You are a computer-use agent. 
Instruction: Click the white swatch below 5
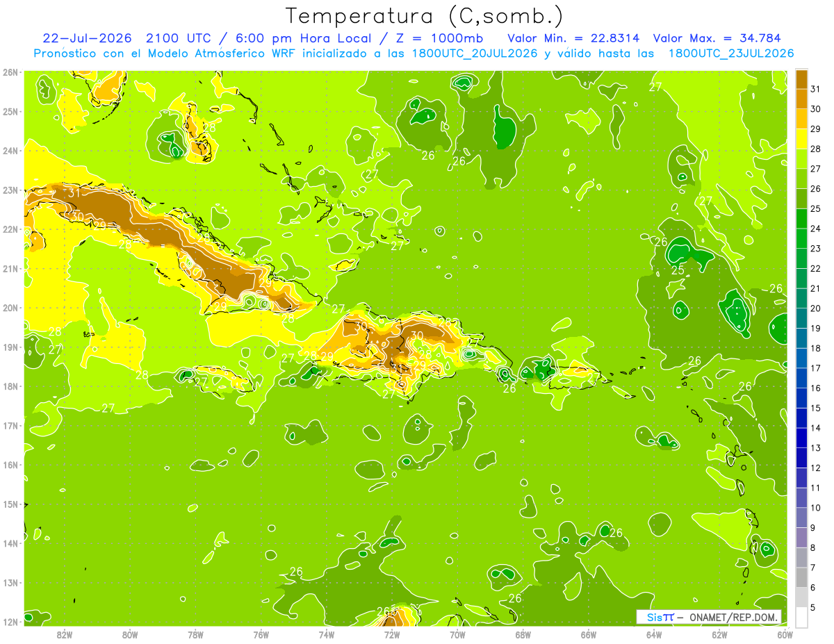pos(801,618)
